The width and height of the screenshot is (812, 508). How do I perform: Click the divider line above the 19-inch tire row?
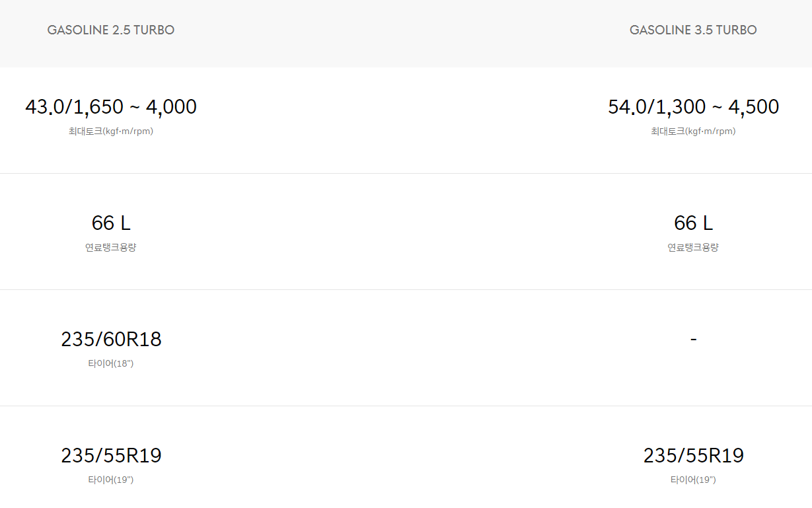406,406
